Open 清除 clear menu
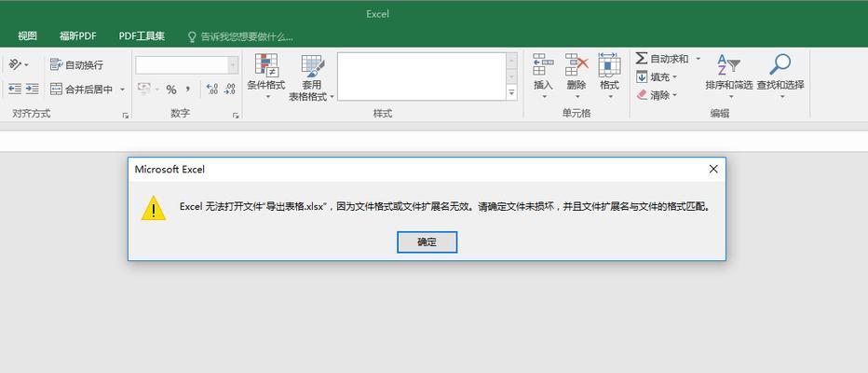Screen dimensions: 868x373 657,95
